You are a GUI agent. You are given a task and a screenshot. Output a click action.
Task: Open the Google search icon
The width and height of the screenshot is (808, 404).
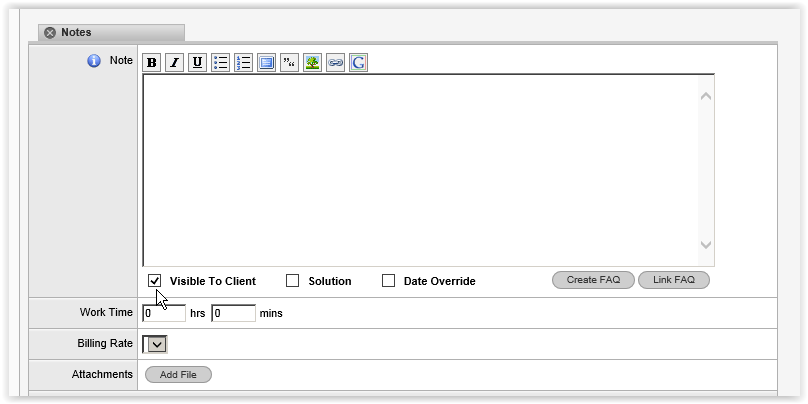click(358, 63)
